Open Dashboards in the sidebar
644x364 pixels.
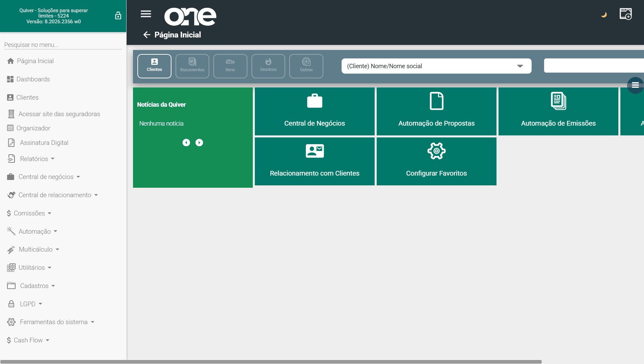pyautogui.click(x=33, y=79)
